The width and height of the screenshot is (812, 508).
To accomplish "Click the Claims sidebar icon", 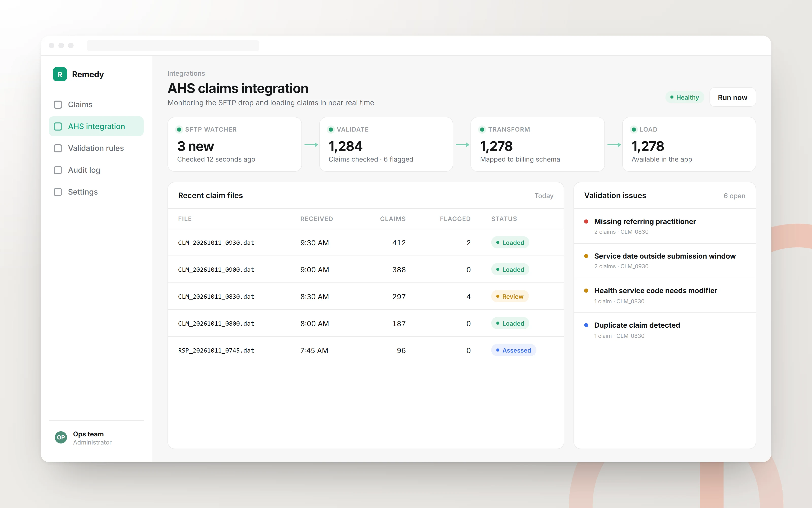I will click(58, 104).
